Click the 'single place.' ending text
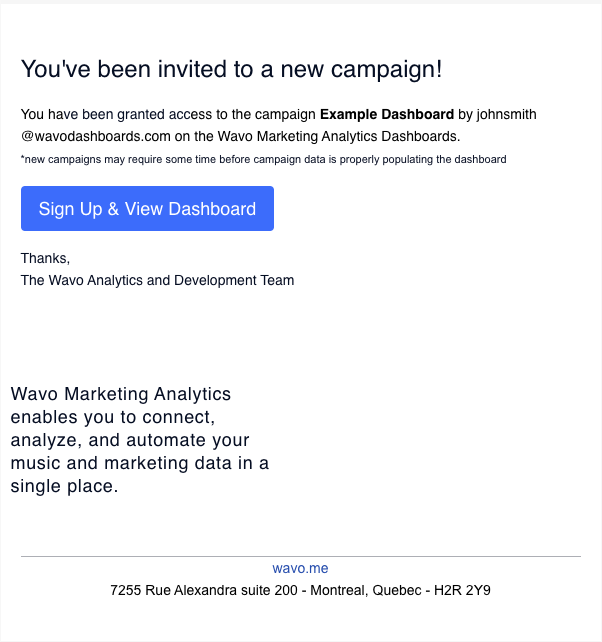Screen dimensions: 602x642 click(x=64, y=486)
